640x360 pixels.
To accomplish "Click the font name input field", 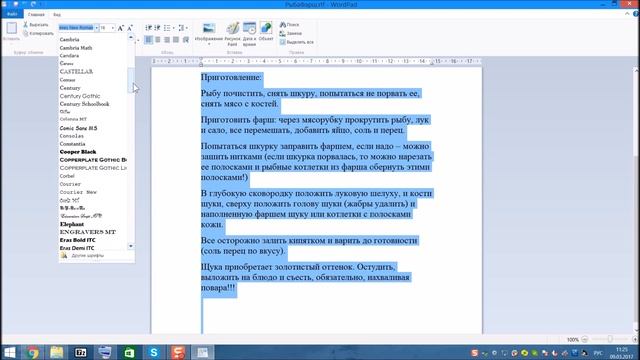I will 76,28.
